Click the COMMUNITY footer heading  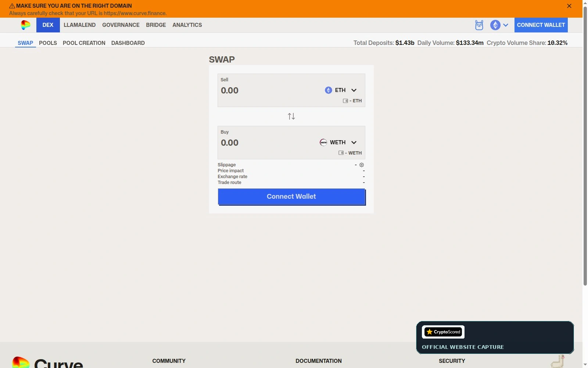pyautogui.click(x=169, y=361)
